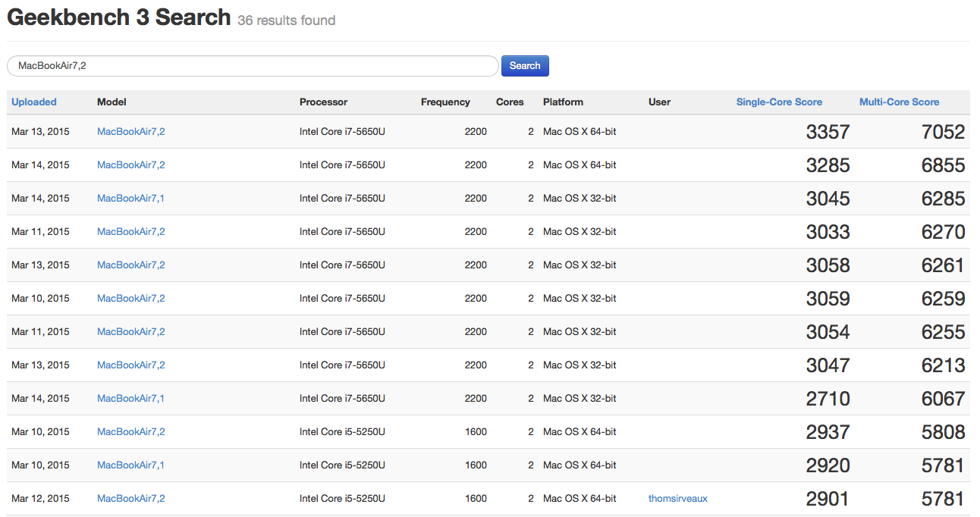Sort by Multi-Core Score header

899,102
